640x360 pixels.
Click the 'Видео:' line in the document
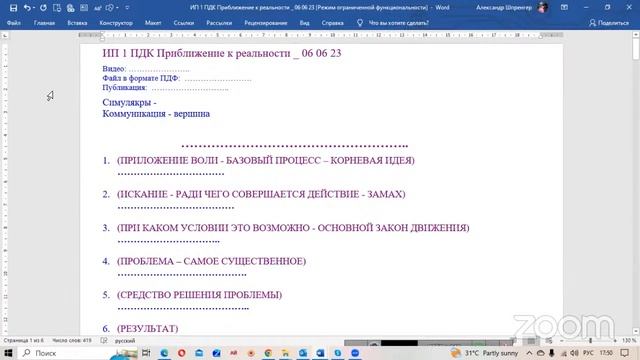click(x=146, y=69)
